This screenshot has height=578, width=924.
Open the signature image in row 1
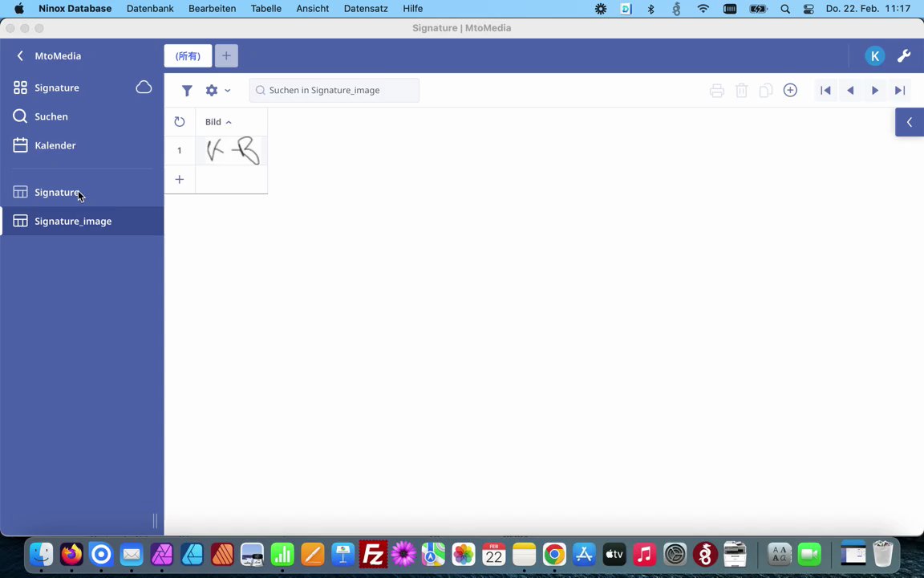click(x=232, y=151)
